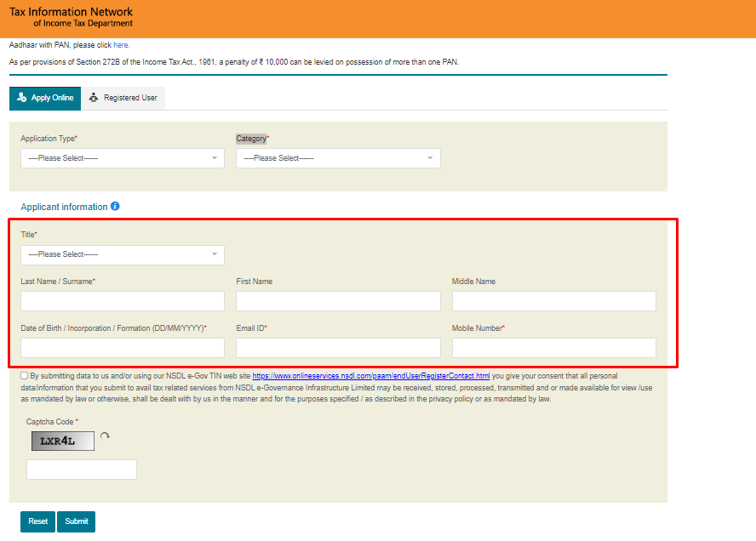Open the Application Type dropdown
Image resolution: width=756 pixels, height=541 pixels.
pos(122,158)
